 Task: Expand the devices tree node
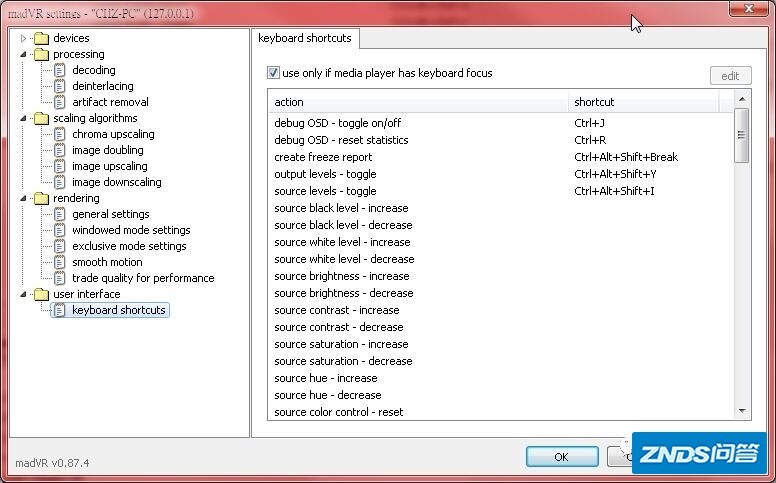pyautogui.click(x=23, y=38)
